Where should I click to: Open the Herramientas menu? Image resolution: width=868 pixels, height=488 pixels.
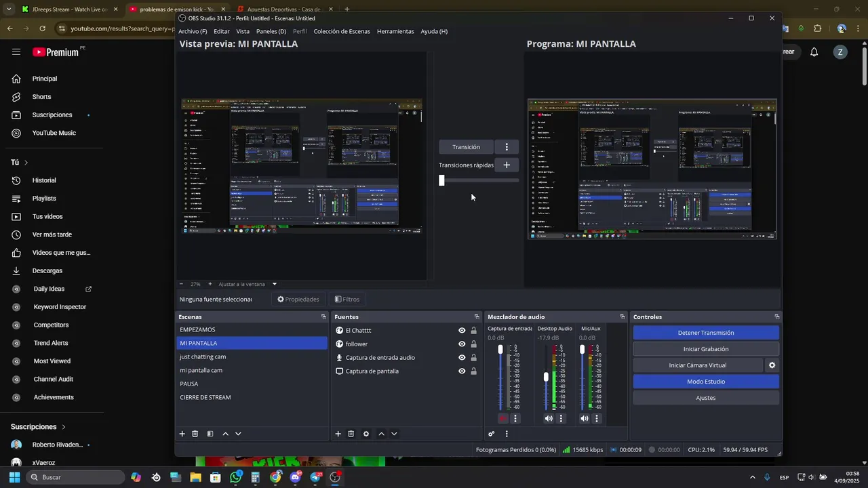[395, 31]
